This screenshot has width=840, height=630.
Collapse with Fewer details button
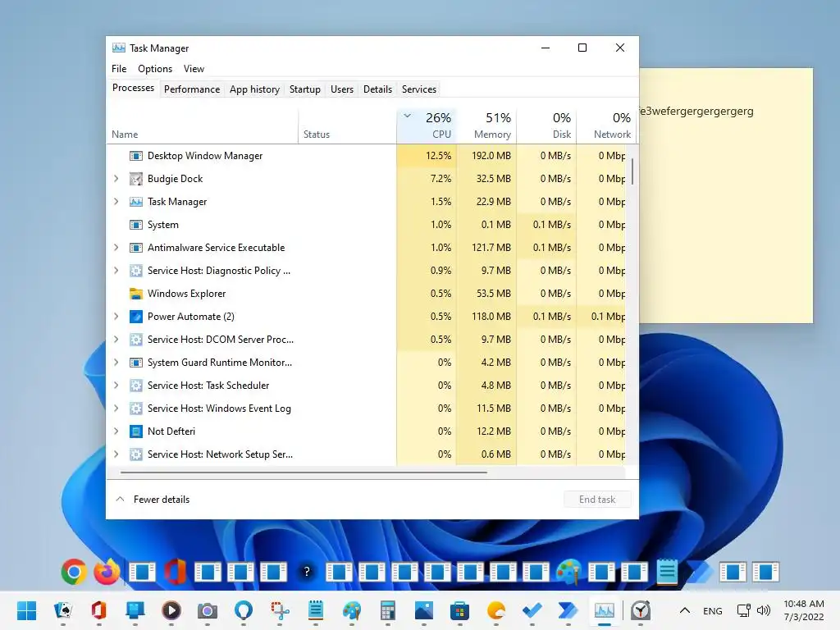153,500
